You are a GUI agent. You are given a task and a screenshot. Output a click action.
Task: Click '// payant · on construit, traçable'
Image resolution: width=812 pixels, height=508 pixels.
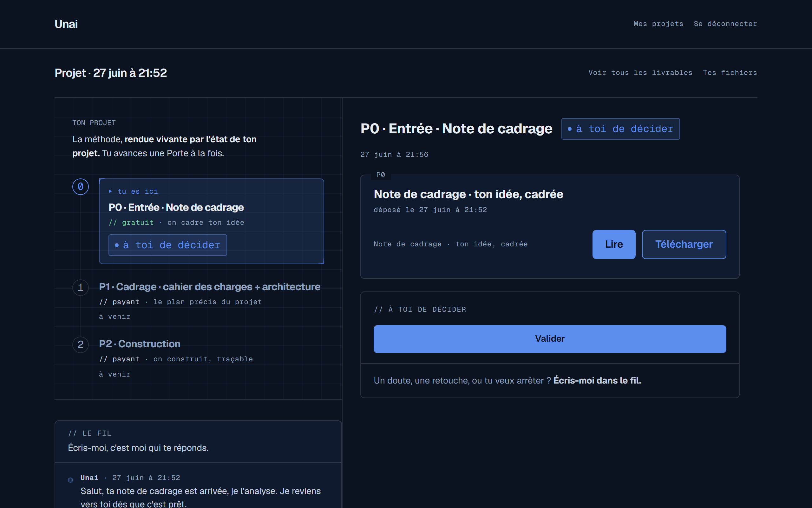(176, 359)
